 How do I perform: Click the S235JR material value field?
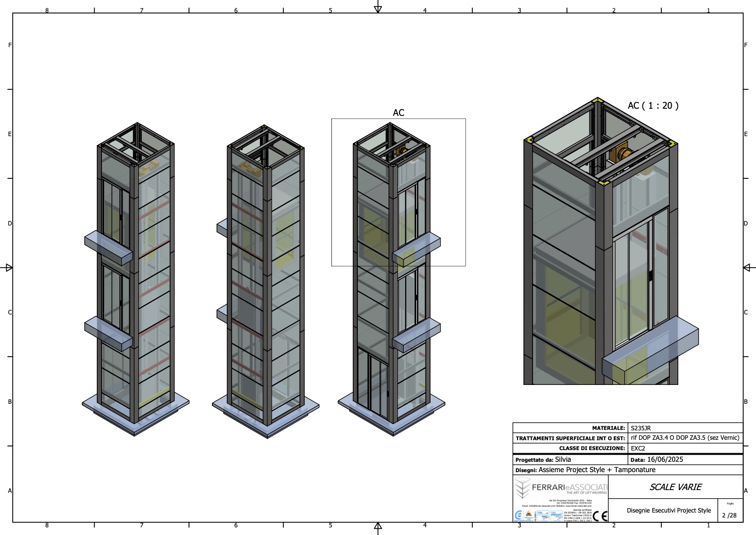pyautogui.click(x=641, y=428)
